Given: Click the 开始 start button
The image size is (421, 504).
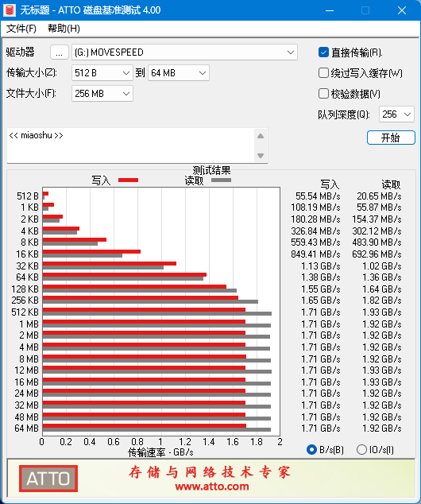Looking at the screenshot, I should 391,138.
